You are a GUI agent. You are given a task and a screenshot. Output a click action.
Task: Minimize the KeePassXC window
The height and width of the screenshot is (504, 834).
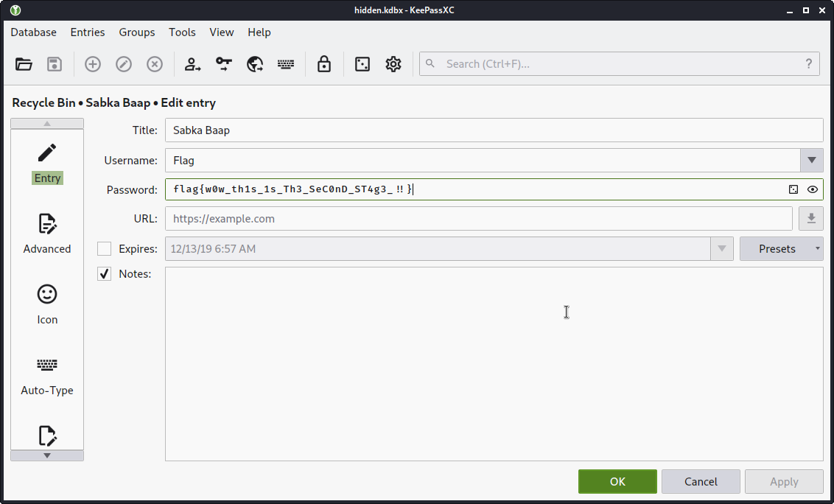(790, 10)
